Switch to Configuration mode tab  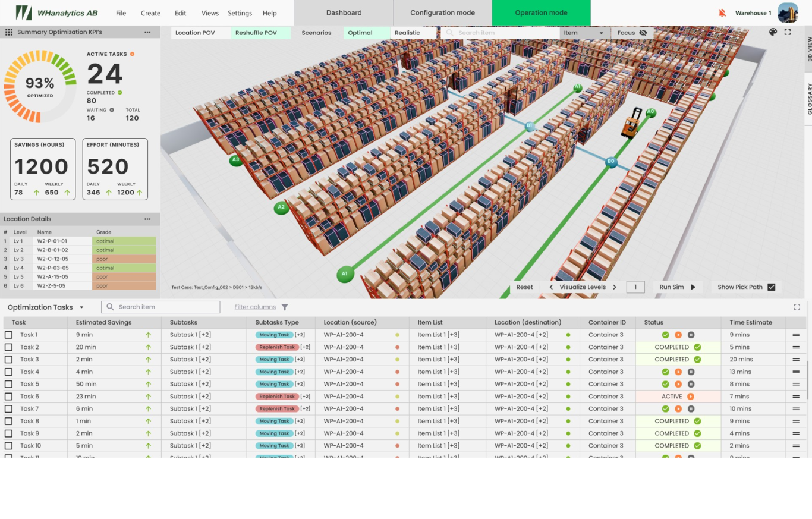tap(442, 13)
